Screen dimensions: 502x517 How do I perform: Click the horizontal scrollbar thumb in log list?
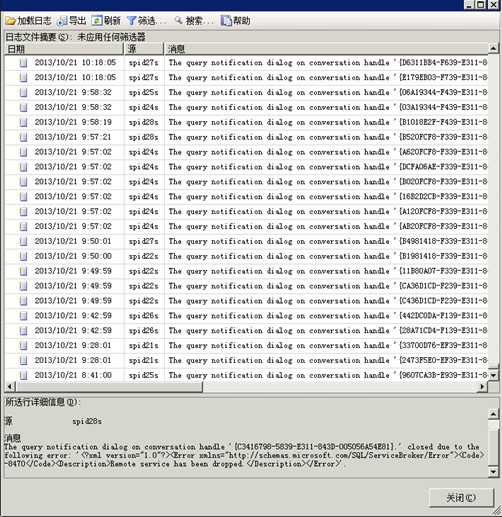[109, 387]
